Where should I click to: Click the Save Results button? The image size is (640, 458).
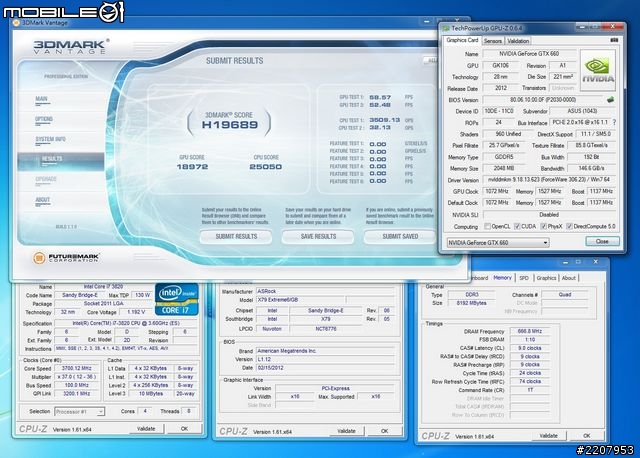(x=318, y=237)
